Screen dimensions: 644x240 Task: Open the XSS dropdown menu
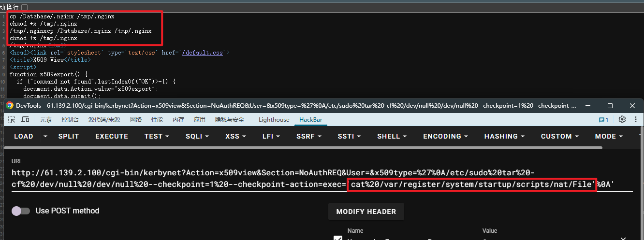click(x=236, y=136)
